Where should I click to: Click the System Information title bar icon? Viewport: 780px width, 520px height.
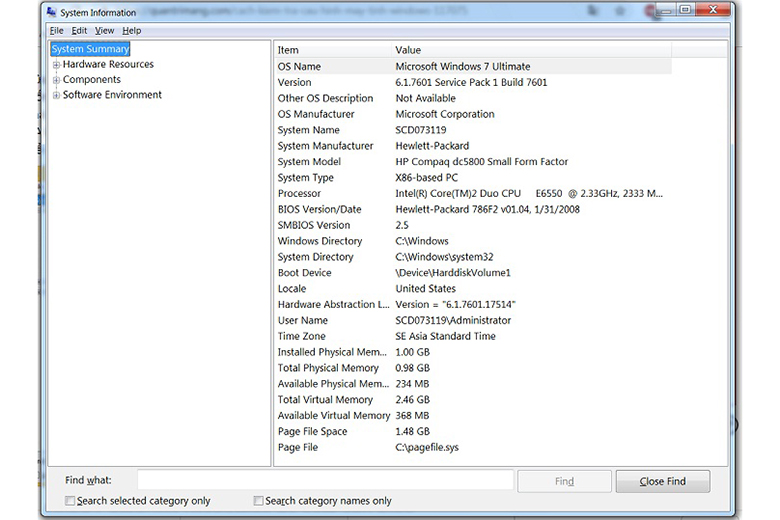(51, 11)
